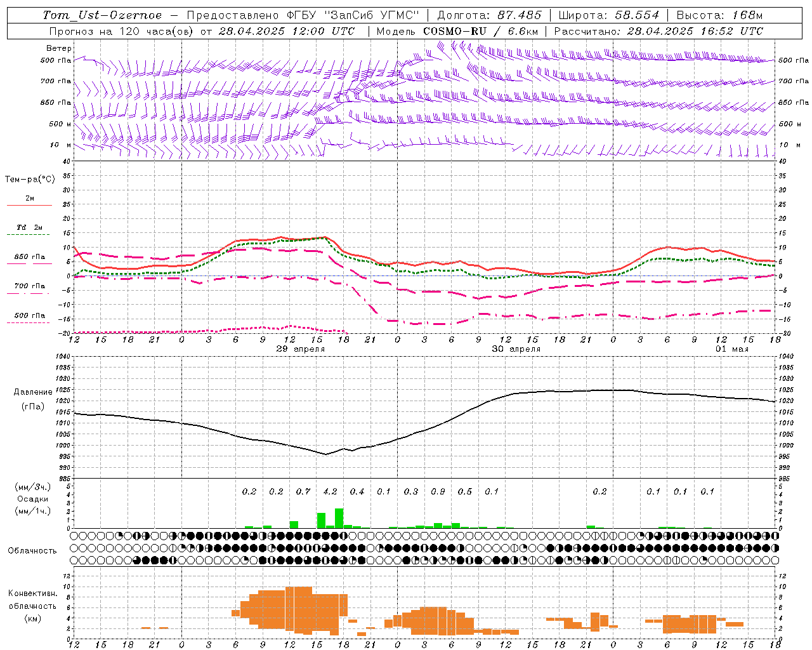The width and height of the screenshot is (812, 650).
Task: Click the Конвективн. облачность label
Action: 32,600
